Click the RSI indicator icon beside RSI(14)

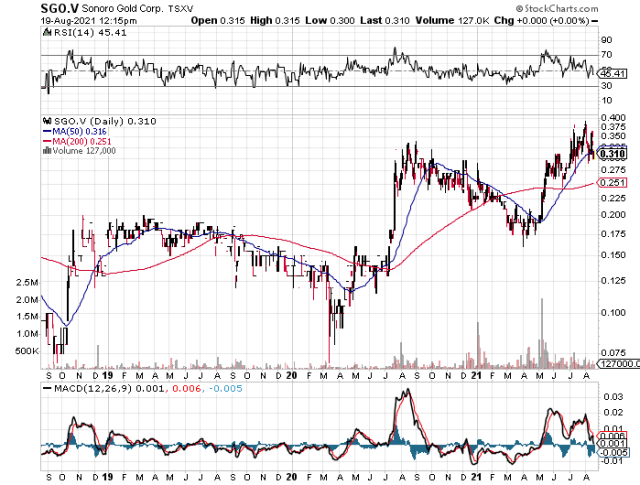(47, 33)
